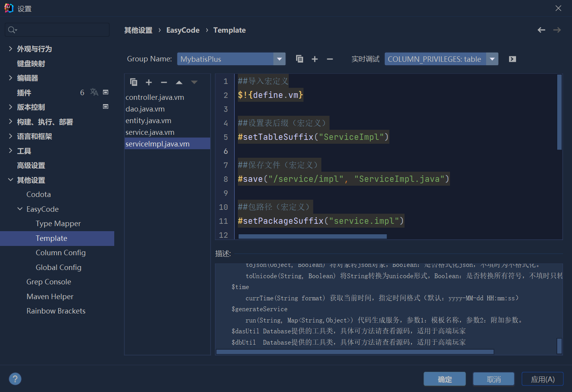The height and width of the screenshot is (392, 572).
Task: Expand the 编辑器 section
Action: click(x=10, y=78)
